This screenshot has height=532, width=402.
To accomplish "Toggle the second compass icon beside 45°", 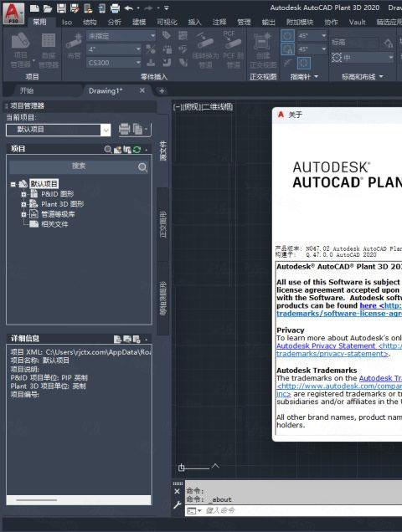I will (287, 49).
